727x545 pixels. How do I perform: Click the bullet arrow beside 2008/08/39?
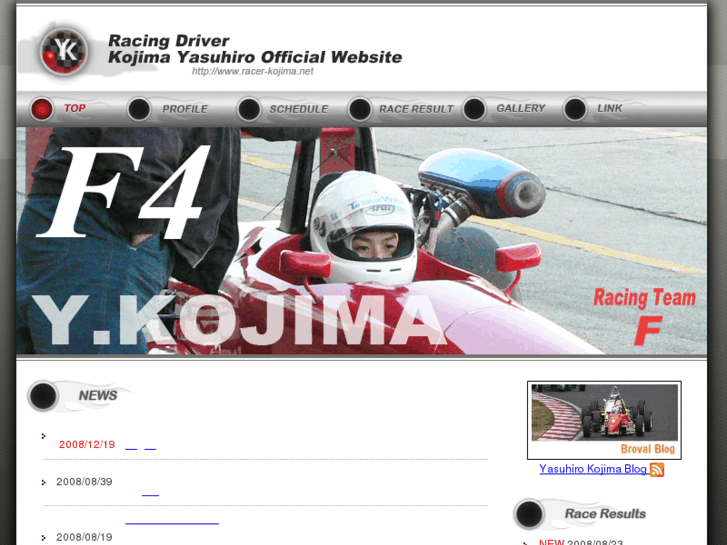pos(44,483)
